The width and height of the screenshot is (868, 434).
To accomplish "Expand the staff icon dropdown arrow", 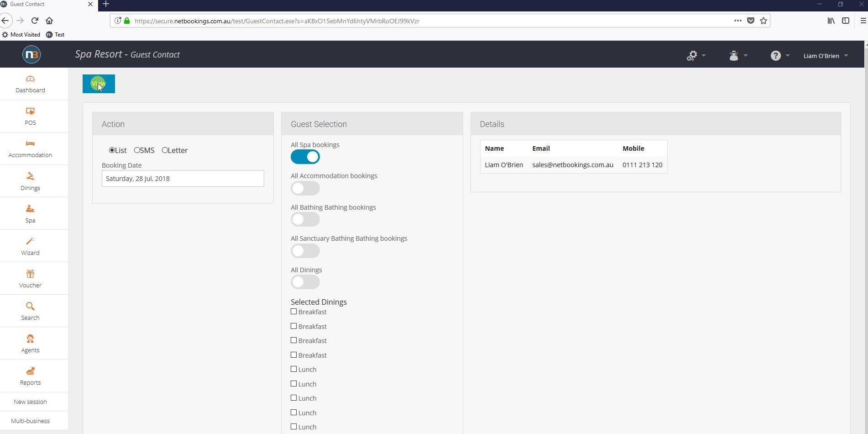I will 745,56.
